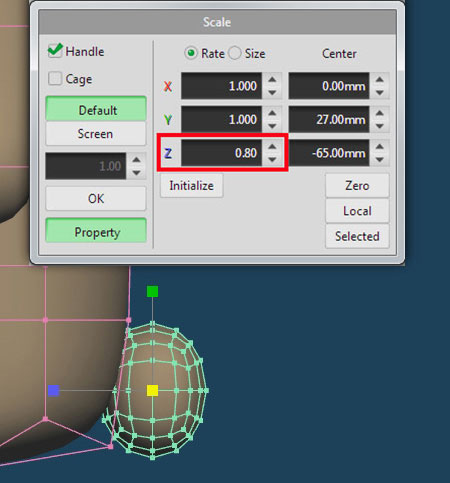
Task: Toggle the Property button
Action: click(96, 231)
